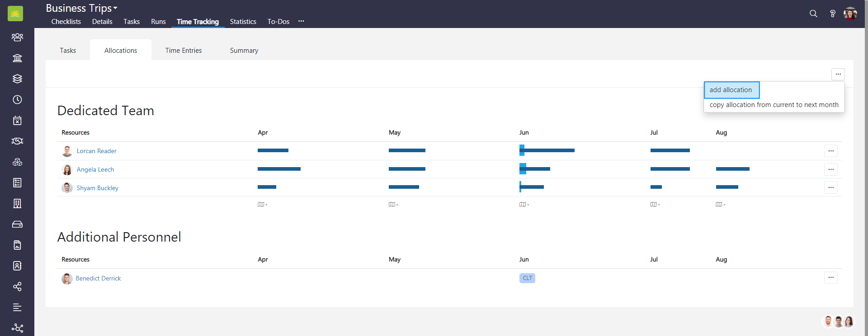Expand the top navigation overflow ellipsis
868x336 pixels.
point(301,21)
